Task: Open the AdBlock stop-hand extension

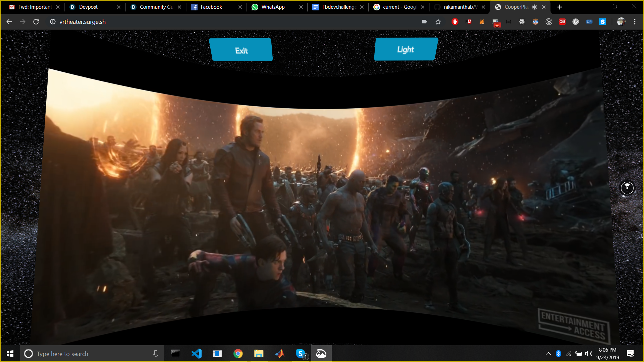Action: click(455, 22)
